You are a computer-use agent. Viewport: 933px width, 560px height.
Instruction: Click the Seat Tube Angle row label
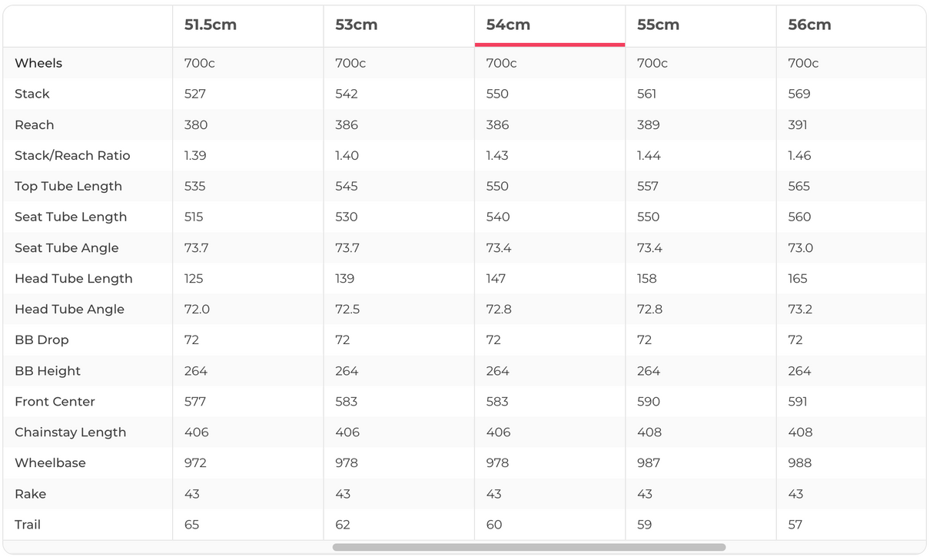[67, 247]
